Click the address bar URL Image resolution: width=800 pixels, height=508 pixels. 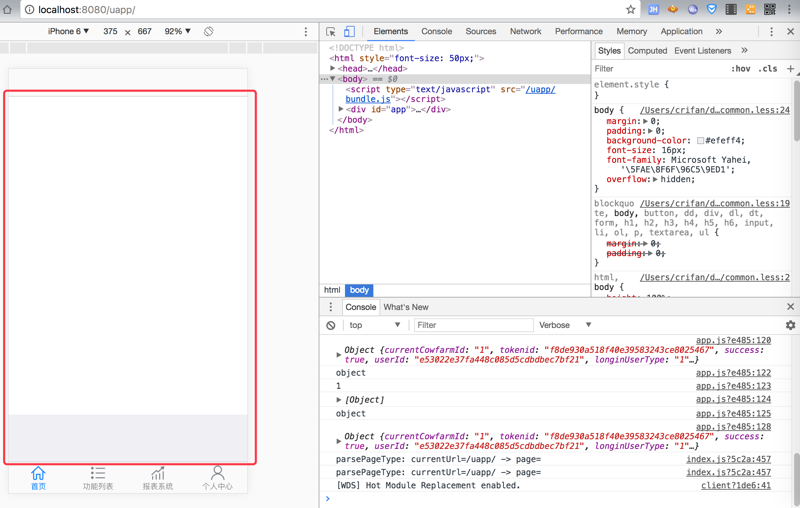pos(87,10)
